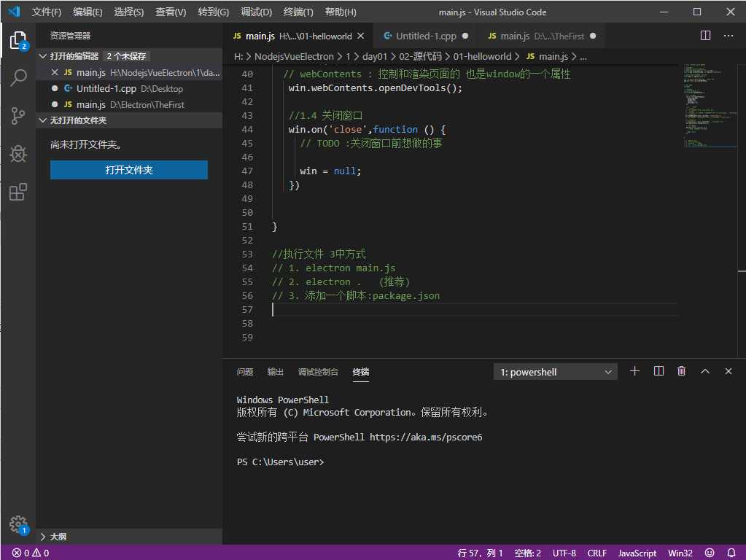The image size is (746, 560).
Task: Click the code minimap preview
Action: 709,105
